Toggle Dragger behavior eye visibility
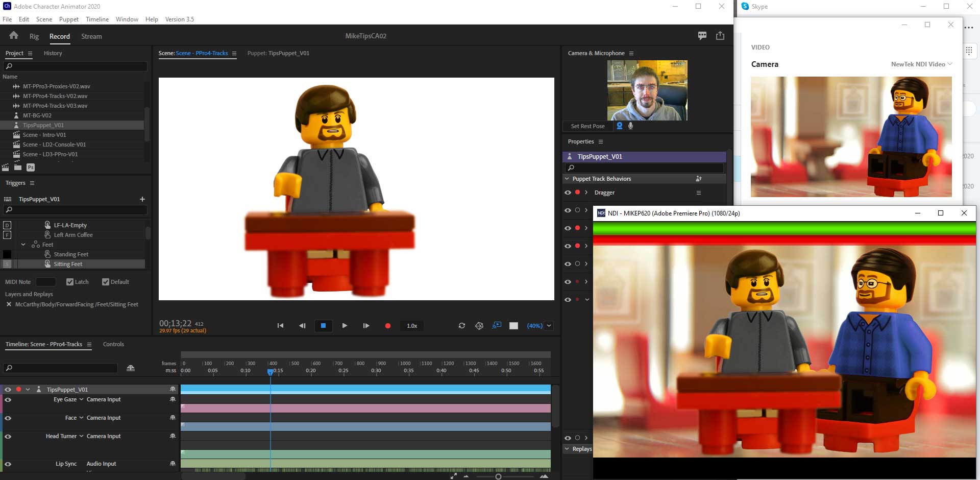Image resolution: width=980 pixels, height=480 pixels. point(568,193)
